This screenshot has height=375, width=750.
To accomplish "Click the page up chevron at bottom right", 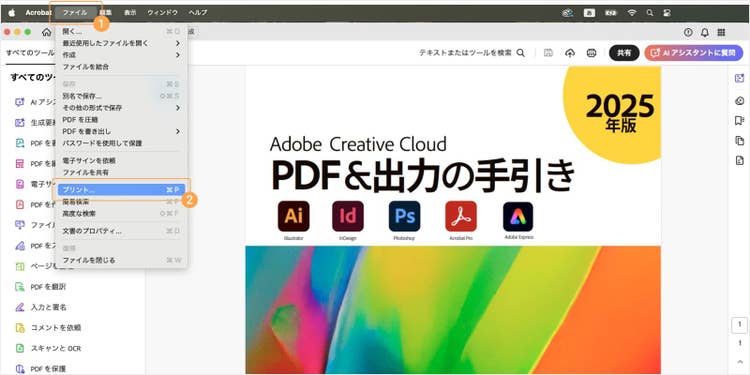I will point(739,362).
